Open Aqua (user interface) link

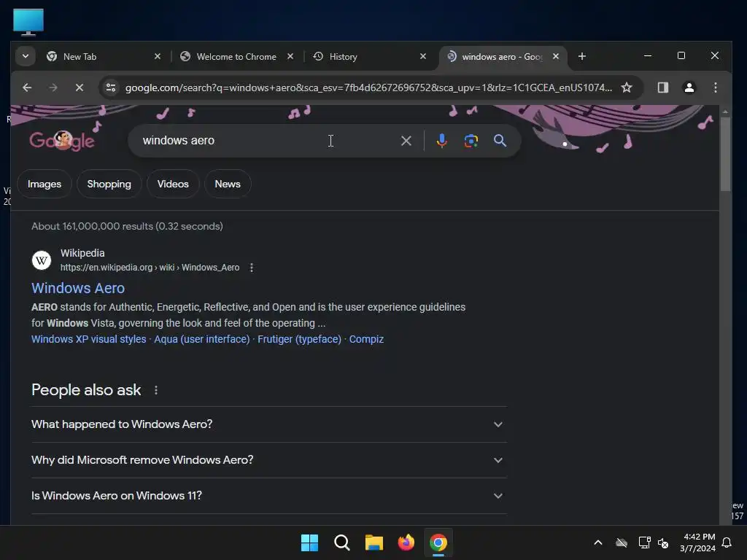tap(202, 339)
